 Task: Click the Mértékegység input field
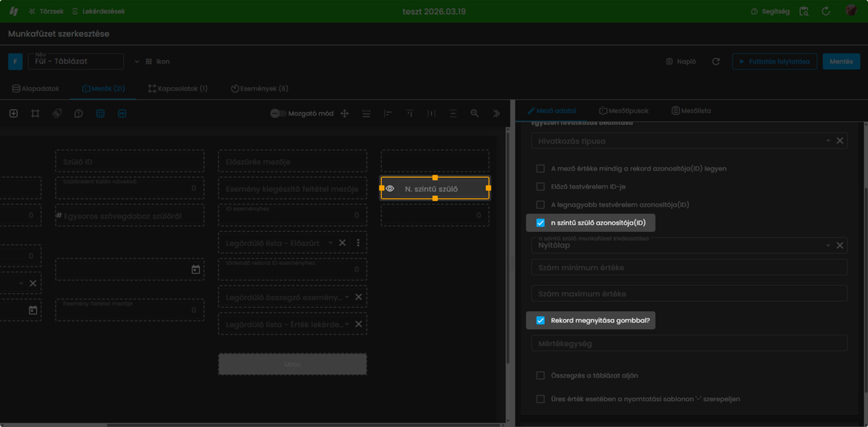pos(689,343)
